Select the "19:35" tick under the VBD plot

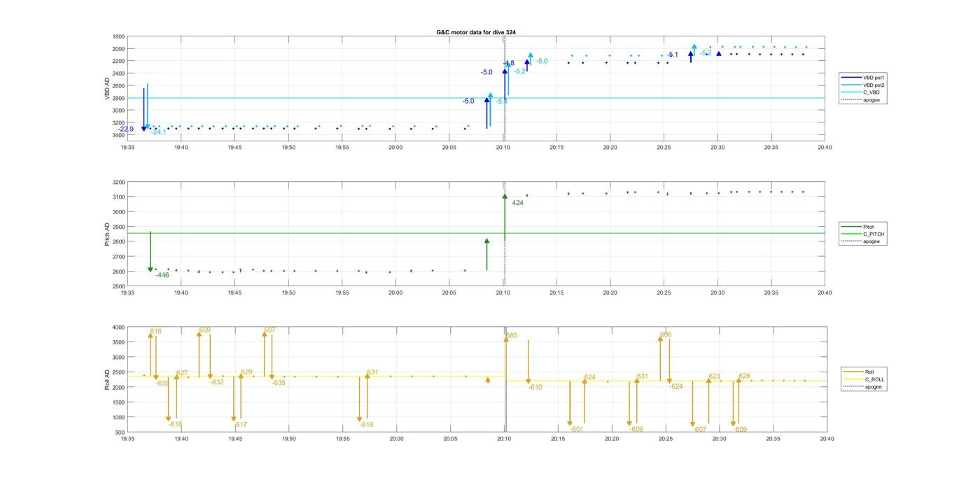127,148
